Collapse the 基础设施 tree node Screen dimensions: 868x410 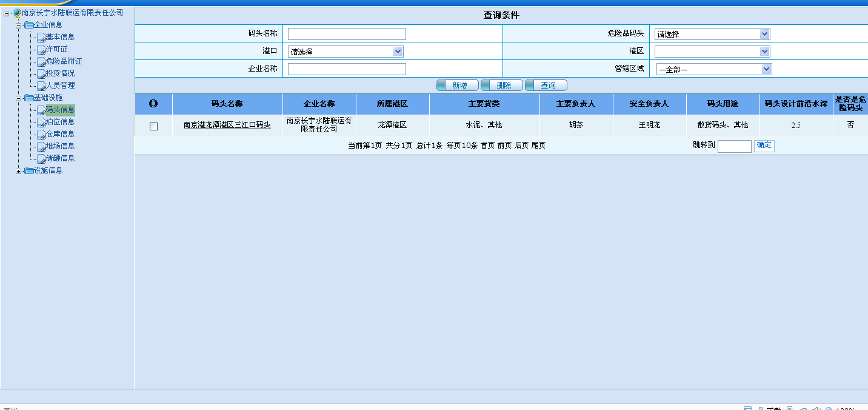point(19,98)
